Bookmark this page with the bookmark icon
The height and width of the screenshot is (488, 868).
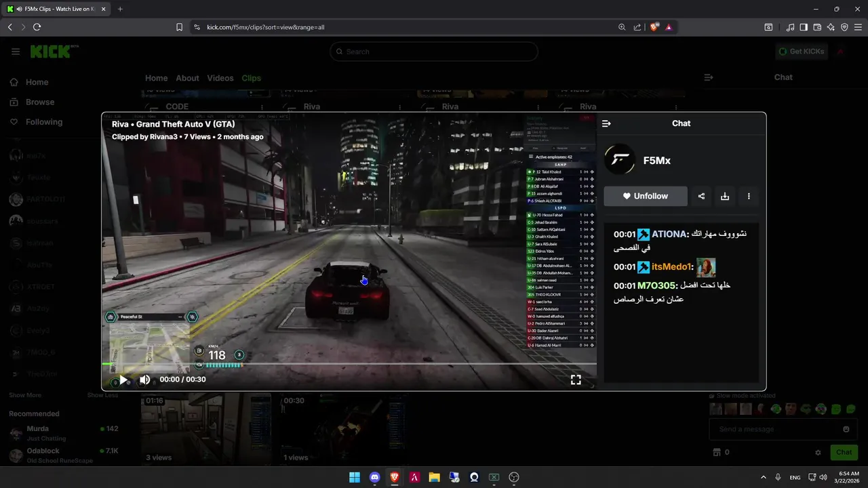click(x=179, y=27)
